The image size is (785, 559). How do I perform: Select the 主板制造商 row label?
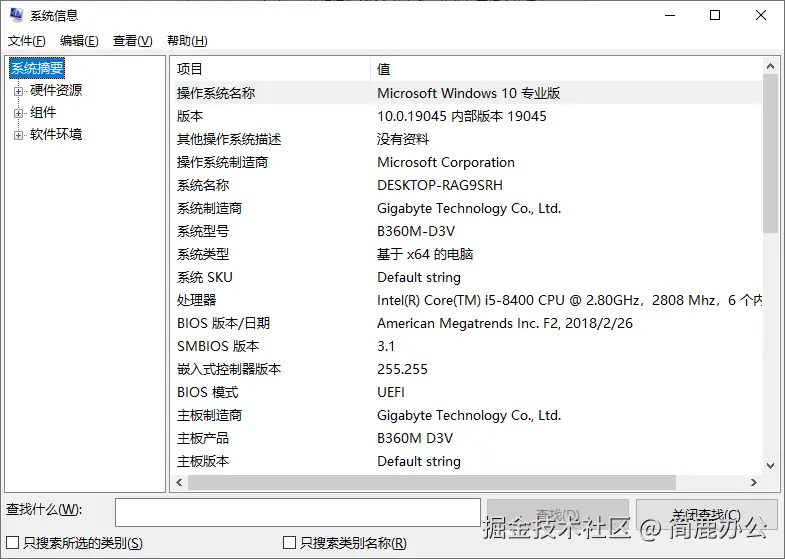(209, 415)
